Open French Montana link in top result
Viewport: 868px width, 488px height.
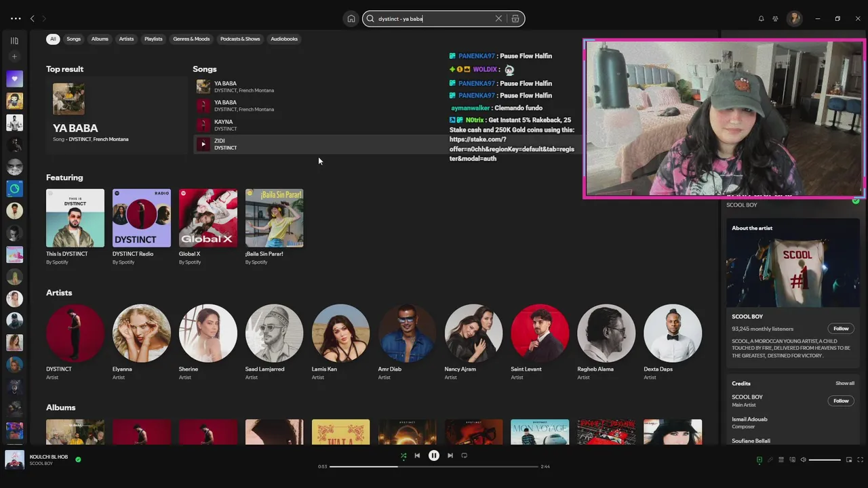111,140
